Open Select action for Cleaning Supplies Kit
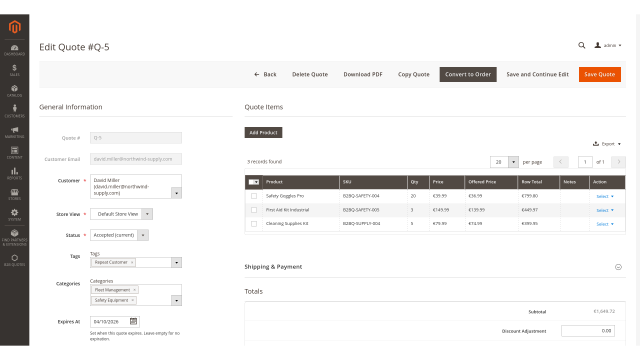 (x=605, y=224)
